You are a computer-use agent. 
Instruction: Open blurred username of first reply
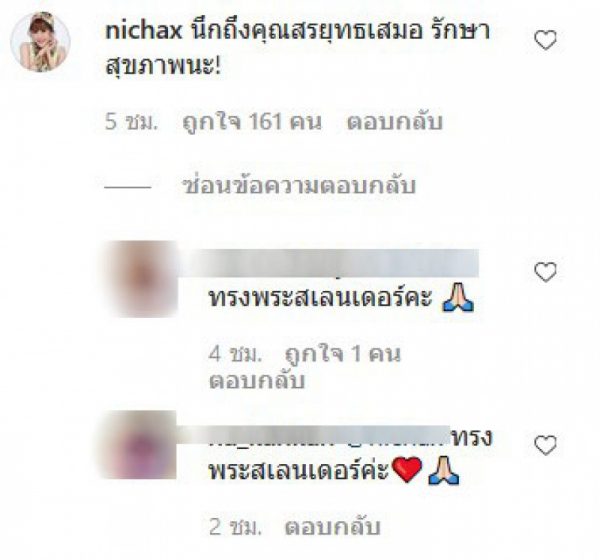point(328,263)
